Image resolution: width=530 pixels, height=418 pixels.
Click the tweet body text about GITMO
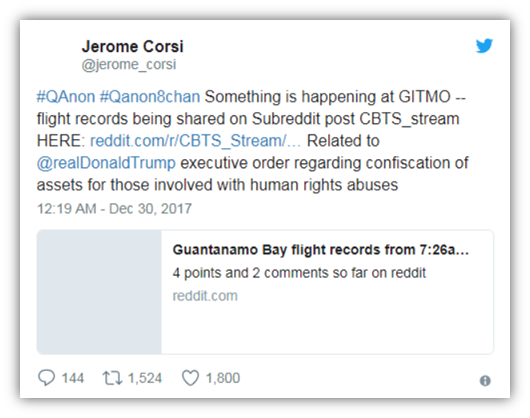(252, 141)
